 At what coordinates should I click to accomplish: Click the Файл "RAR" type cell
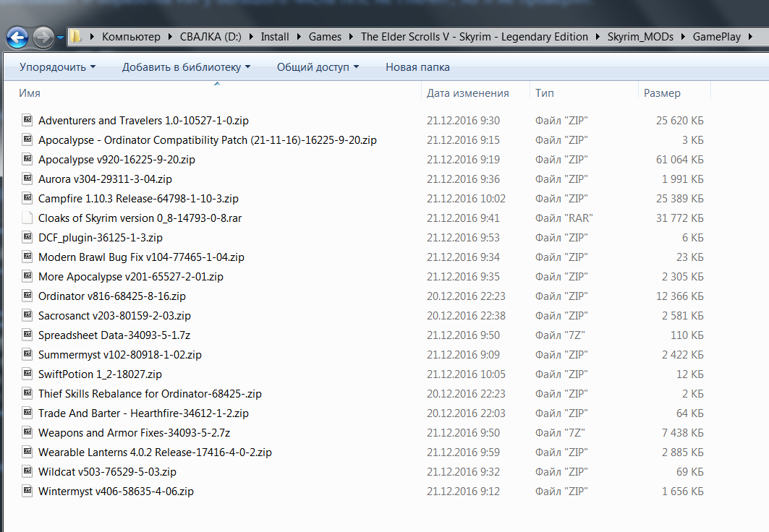564,218
